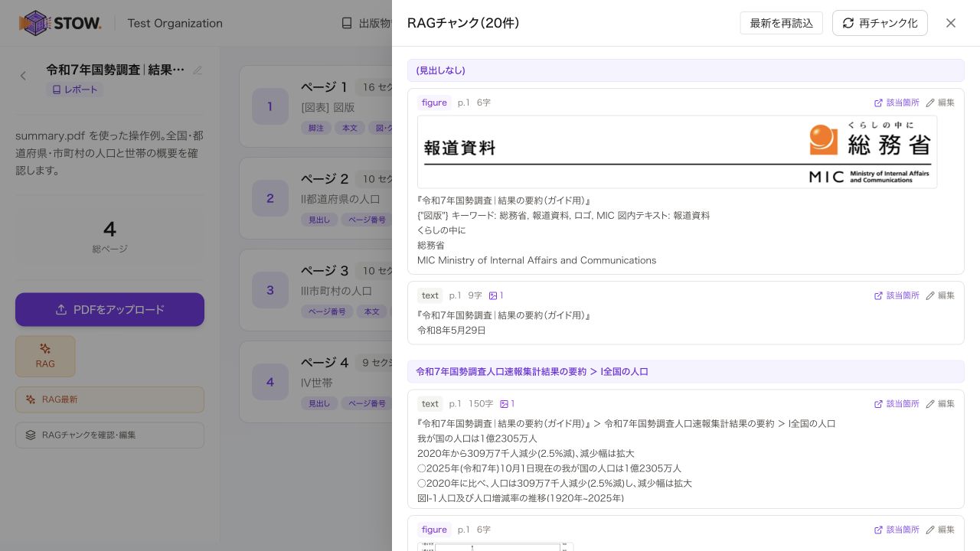
Task: Open the ページ 3 card (III市町村の人口)
Action: click(315, 290)
